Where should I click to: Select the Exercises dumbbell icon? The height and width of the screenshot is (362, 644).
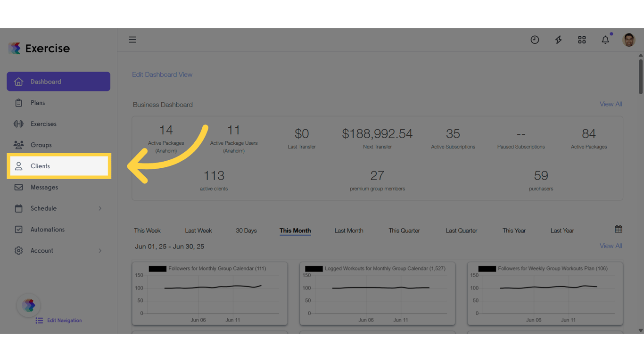click(18, 123)
